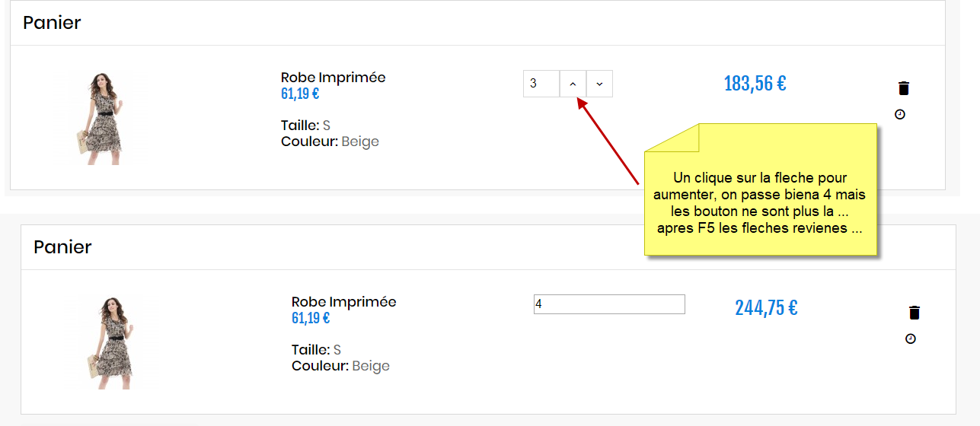The image size is (980, 426).
Task: Remove the item from the 244,75 € cart
Action: (x=915, y=313)
